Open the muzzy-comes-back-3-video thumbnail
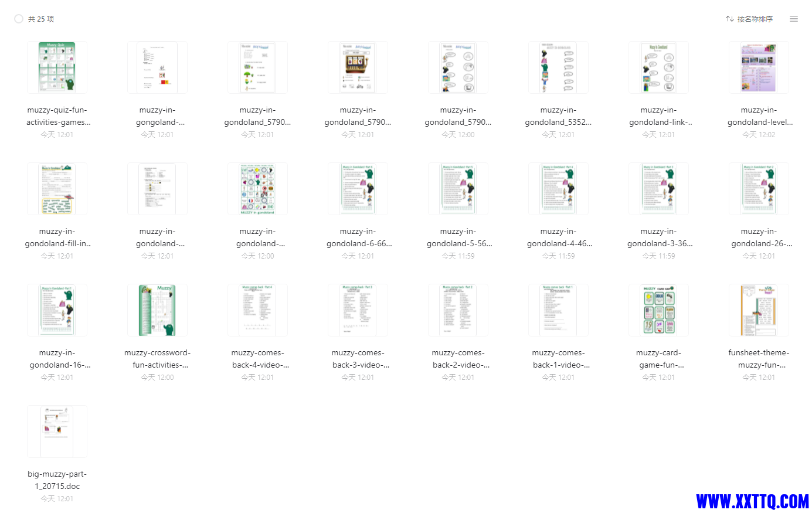812x513 pixels. [358, 310]
